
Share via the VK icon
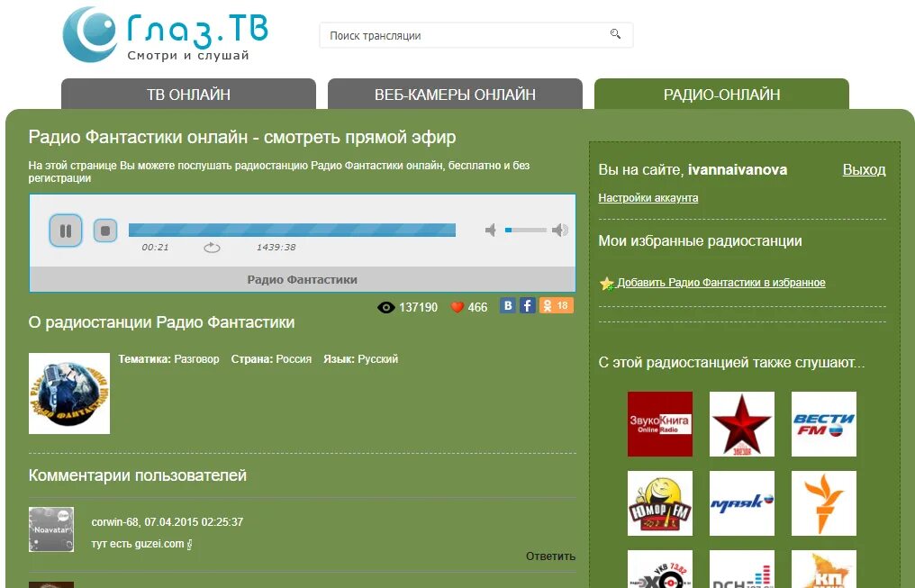click(508, 305)
